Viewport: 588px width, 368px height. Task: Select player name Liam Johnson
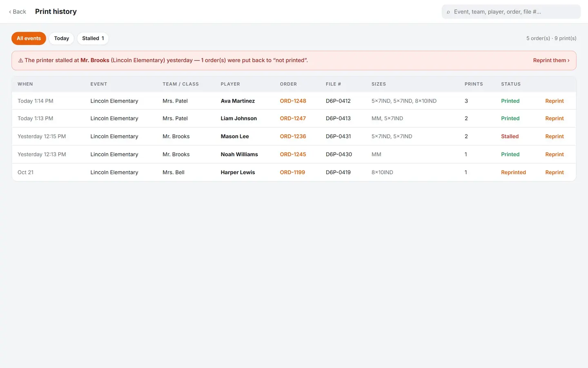pos(239,119)
